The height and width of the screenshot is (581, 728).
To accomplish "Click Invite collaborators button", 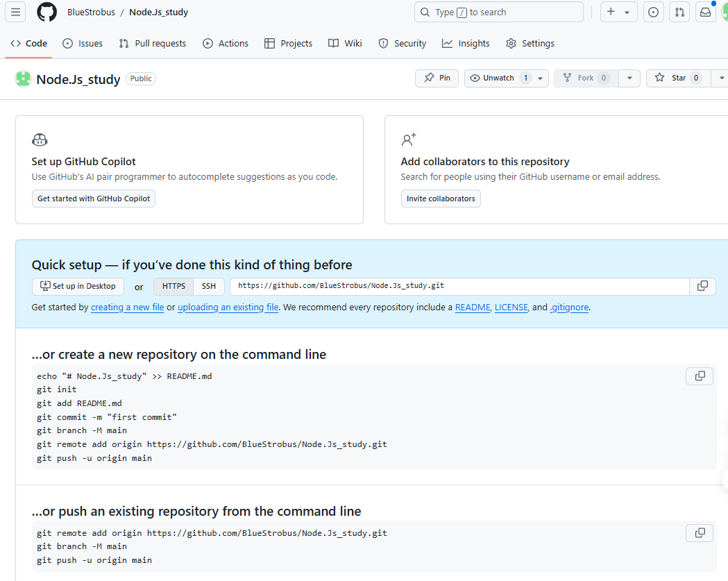I will coord(441,199).
